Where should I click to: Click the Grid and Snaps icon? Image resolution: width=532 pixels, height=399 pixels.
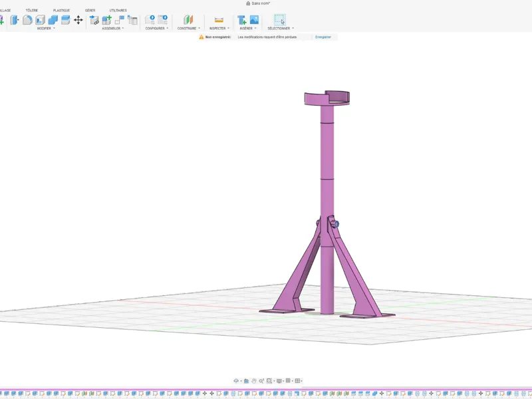tap(288, 380)
